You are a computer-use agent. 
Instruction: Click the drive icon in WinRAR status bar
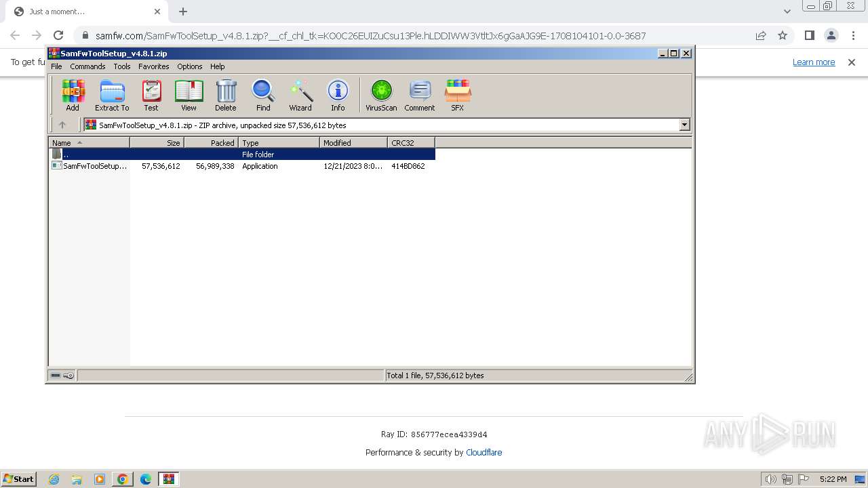pyautogui.click(x=56, y=375)
